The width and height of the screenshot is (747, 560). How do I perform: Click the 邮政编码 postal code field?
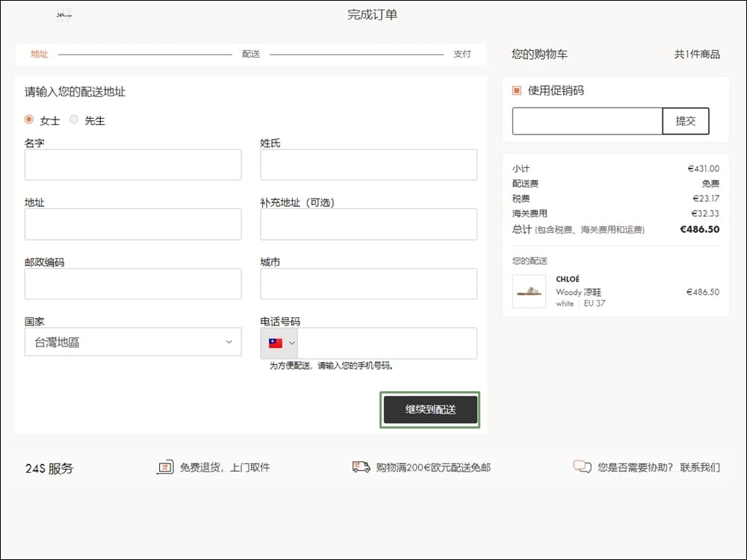click(133, 284)
